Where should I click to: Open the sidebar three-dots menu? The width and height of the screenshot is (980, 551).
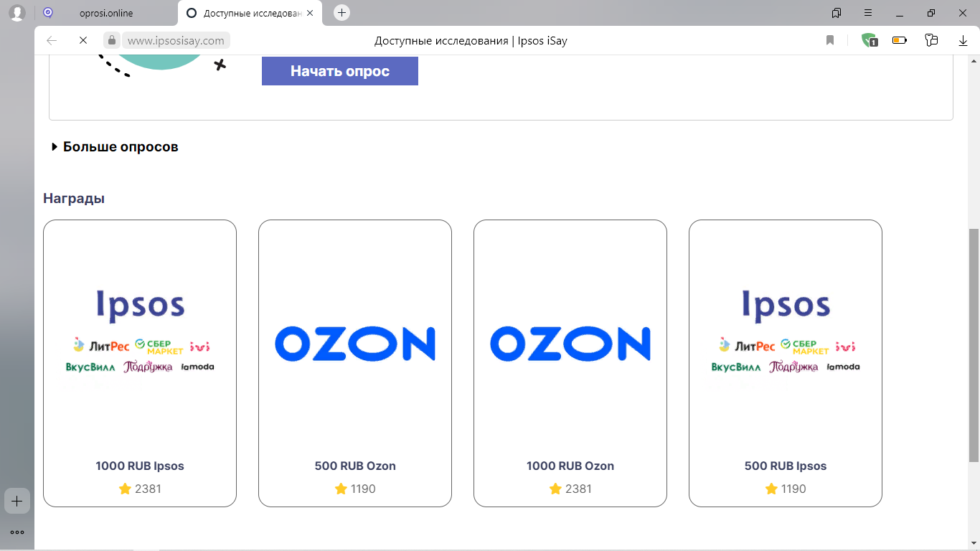[x=17, y=532]
